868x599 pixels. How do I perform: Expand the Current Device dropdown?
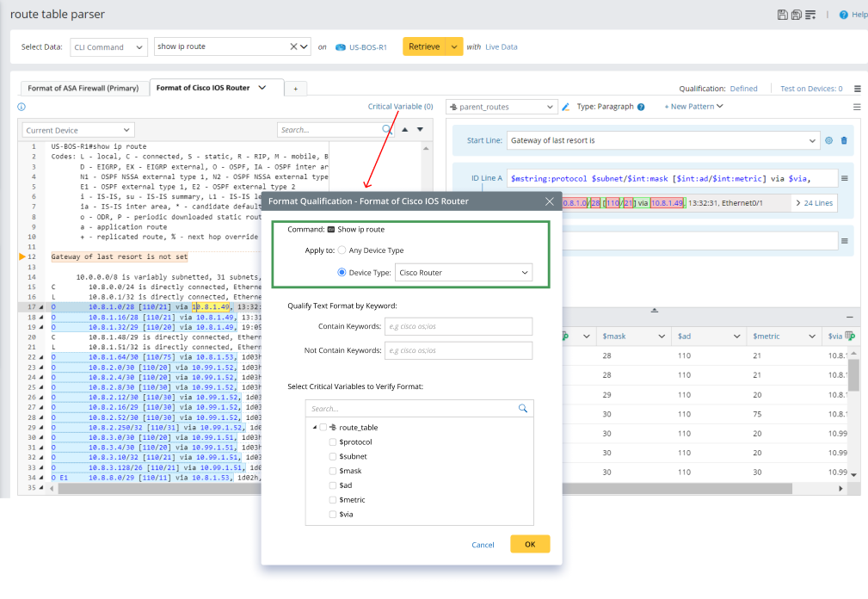point(78,130)
